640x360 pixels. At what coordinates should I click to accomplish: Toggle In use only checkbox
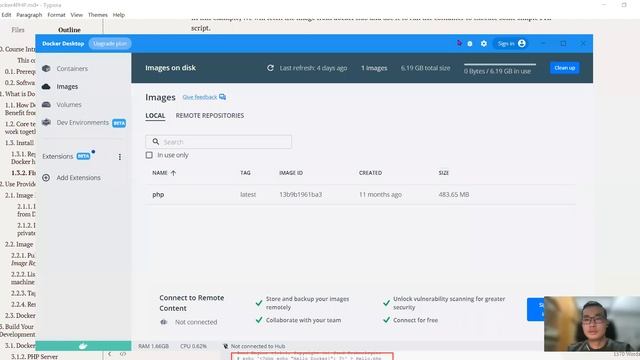pyautogui.click(x=149, y=155)
